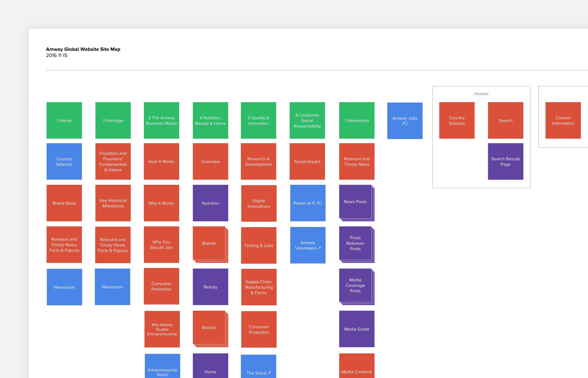Click the purple Beauty box

click(x=210, y=287)
